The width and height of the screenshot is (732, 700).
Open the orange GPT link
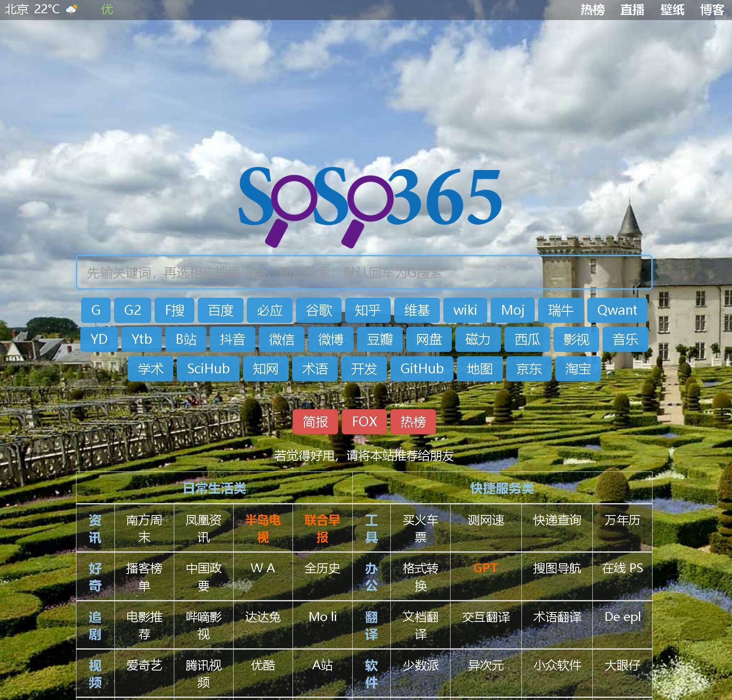point(486,568)
